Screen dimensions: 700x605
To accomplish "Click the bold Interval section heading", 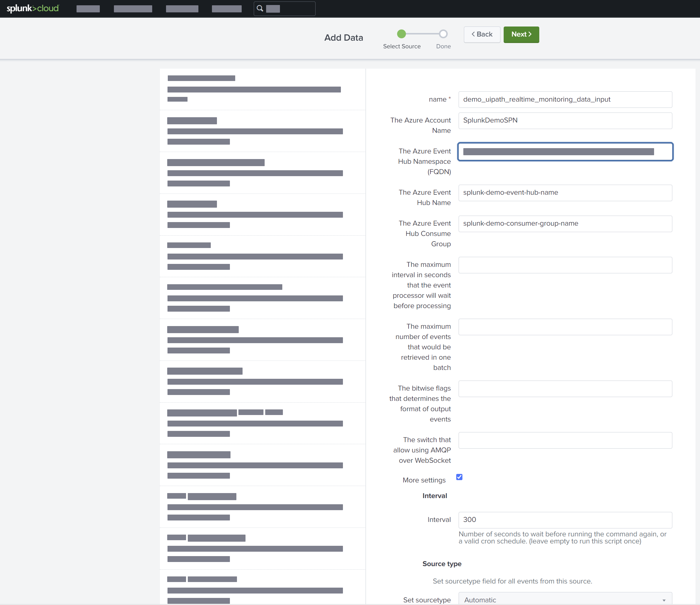I will click(x=434, y=496).
